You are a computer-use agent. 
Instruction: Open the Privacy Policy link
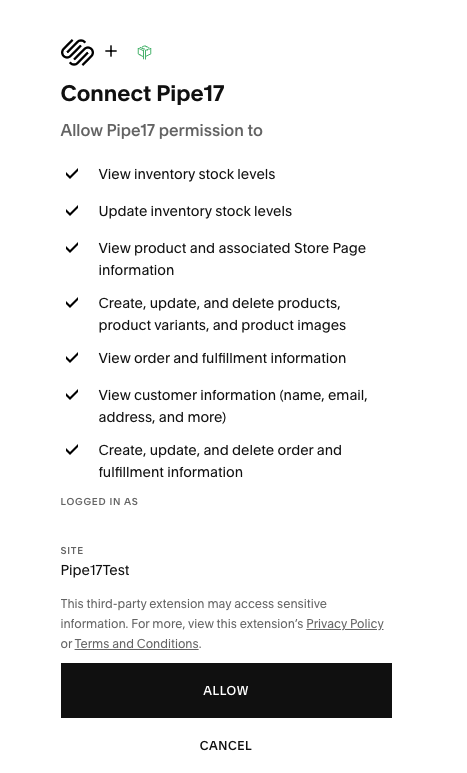(x=345, y=624)
